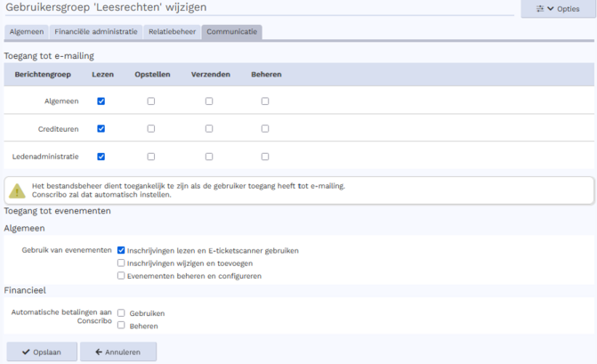Click the Lezen column header

(x=103, y=74)
